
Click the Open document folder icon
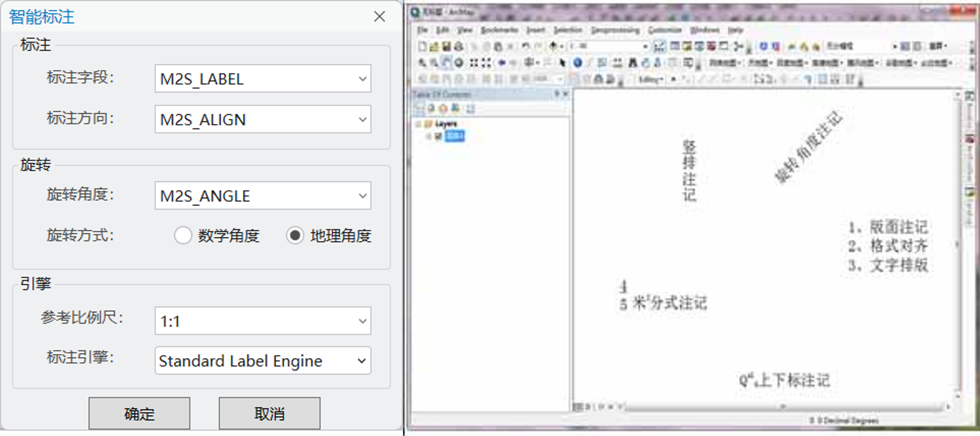click(x=434, y=46)
